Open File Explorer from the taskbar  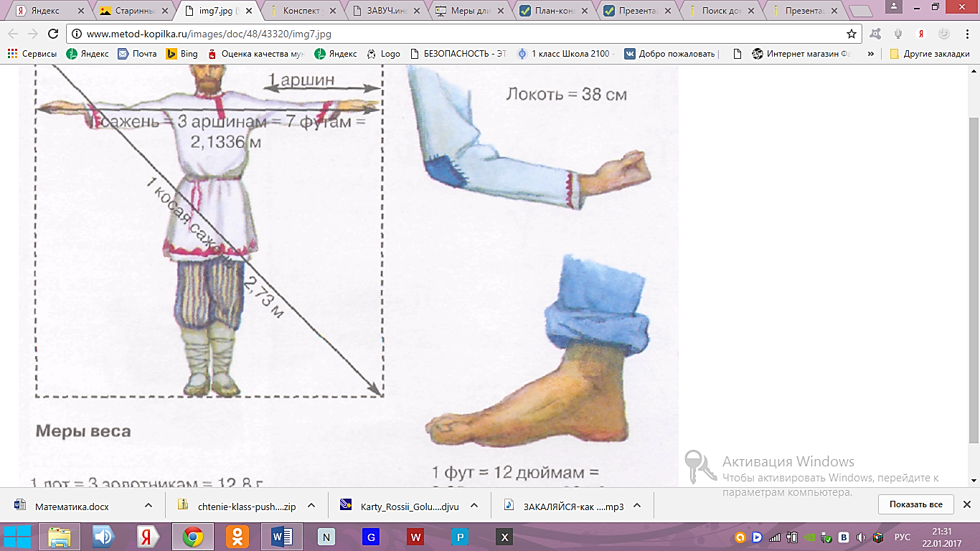60,537
